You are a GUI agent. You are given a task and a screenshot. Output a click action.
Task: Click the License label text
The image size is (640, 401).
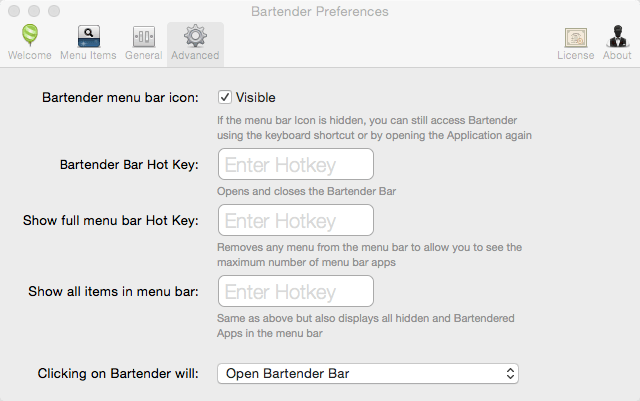tap(576, 55)
